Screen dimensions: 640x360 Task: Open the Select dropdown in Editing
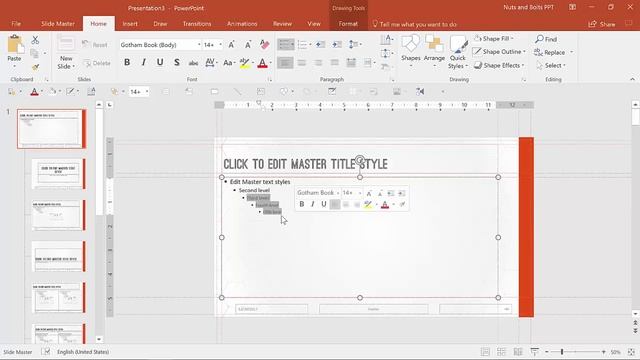pos(551,65)
